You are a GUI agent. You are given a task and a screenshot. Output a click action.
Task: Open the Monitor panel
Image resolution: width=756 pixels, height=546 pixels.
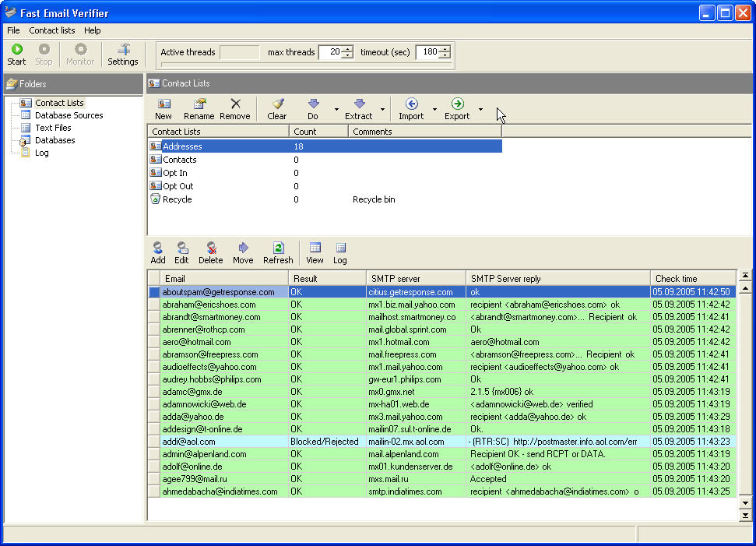pos(80,54)
